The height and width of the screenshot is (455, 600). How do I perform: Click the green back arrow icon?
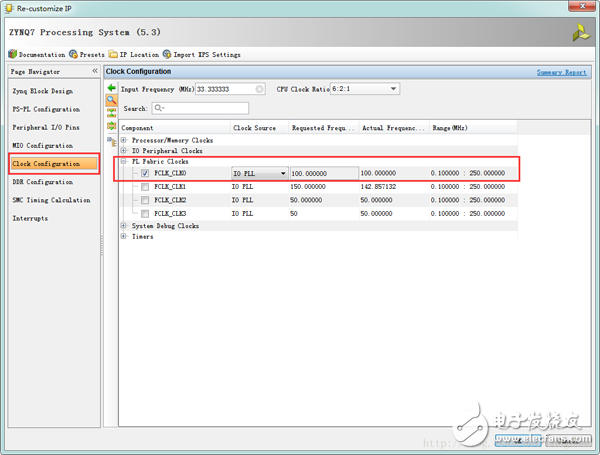click(x=111, y=89)
